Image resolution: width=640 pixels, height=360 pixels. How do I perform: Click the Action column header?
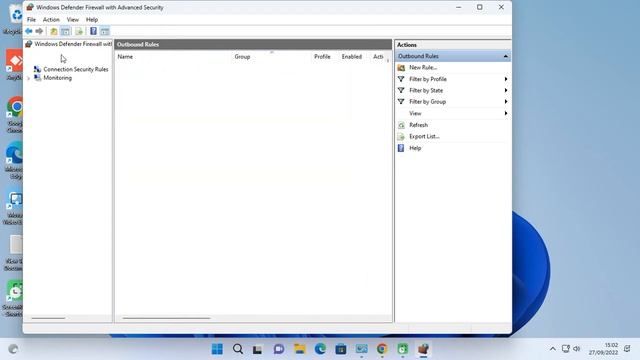(x=378, y=57)
